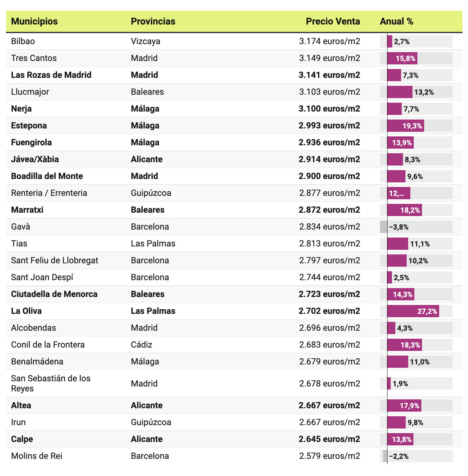Select Llucmajor's Baleares province cell
This screenshot has width=468, height=476.
(x=147, y=92)
